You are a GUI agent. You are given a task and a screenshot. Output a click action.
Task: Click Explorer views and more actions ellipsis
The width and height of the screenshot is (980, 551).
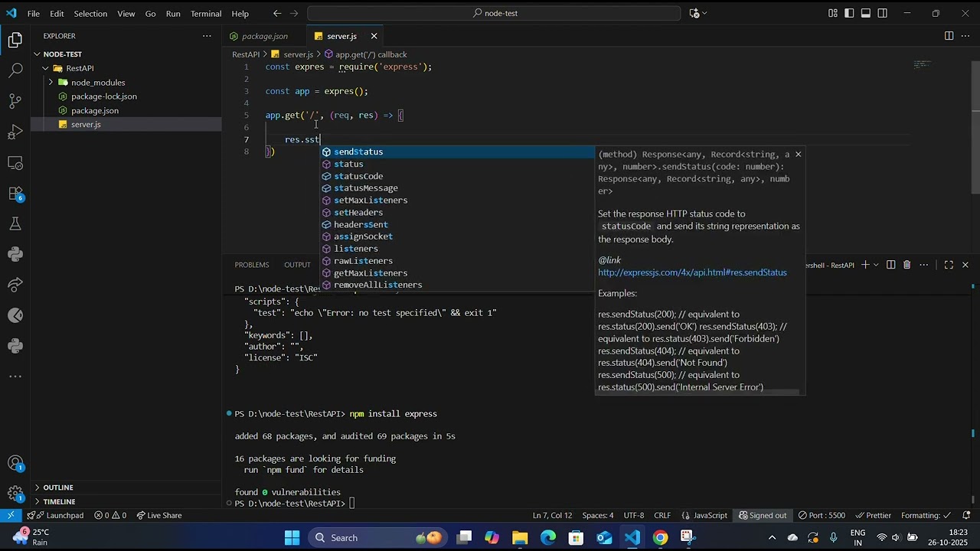click(x=207, y=36)
